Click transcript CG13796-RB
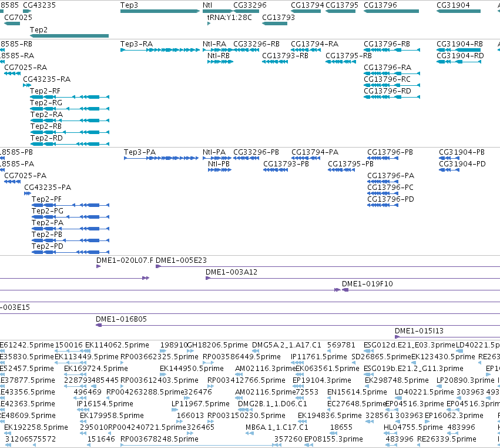 392,50
